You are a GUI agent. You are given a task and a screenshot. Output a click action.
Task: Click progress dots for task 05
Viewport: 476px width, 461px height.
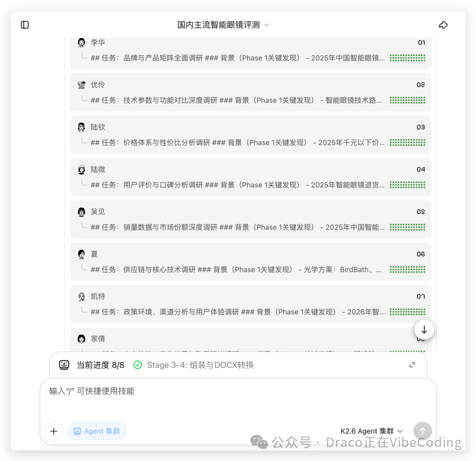point(407,228)
